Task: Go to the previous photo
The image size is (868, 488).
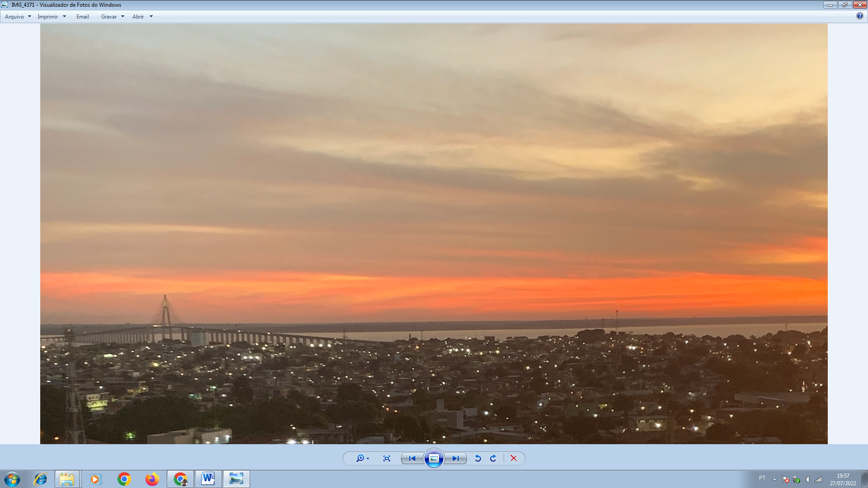Action: [412, 458]
